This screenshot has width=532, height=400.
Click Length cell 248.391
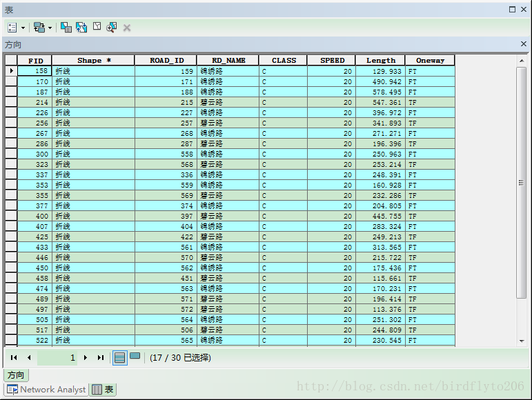pos(380,174)
